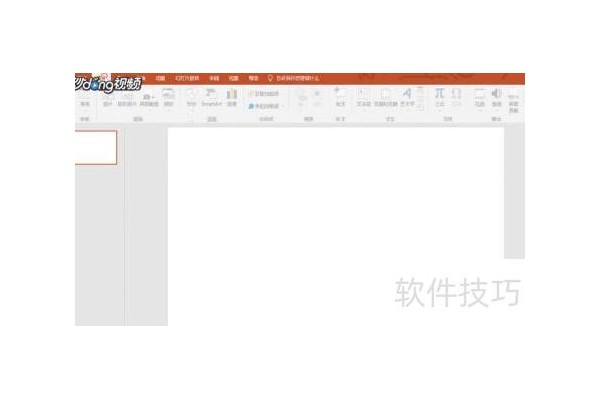Insert a SmartArt graphic
The image size is (600, 400).
(x=212, y=98)
